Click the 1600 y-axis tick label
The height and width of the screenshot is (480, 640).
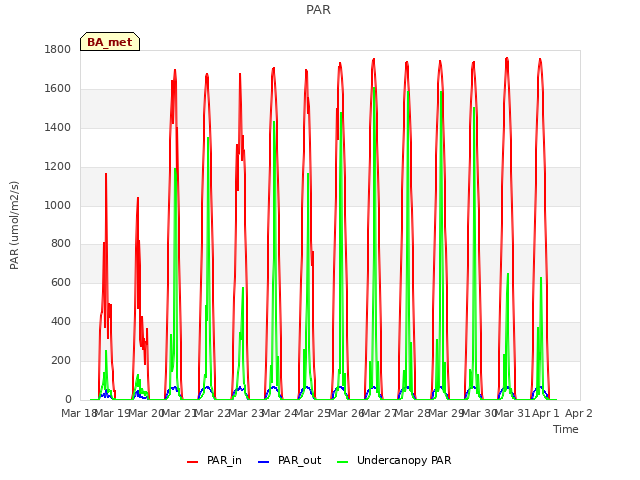(58, 89)
